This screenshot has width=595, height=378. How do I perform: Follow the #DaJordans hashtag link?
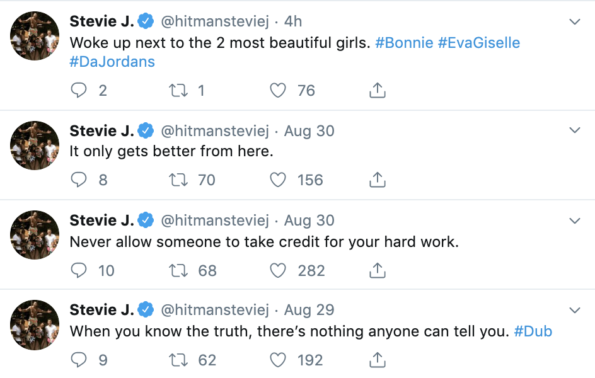112,62
